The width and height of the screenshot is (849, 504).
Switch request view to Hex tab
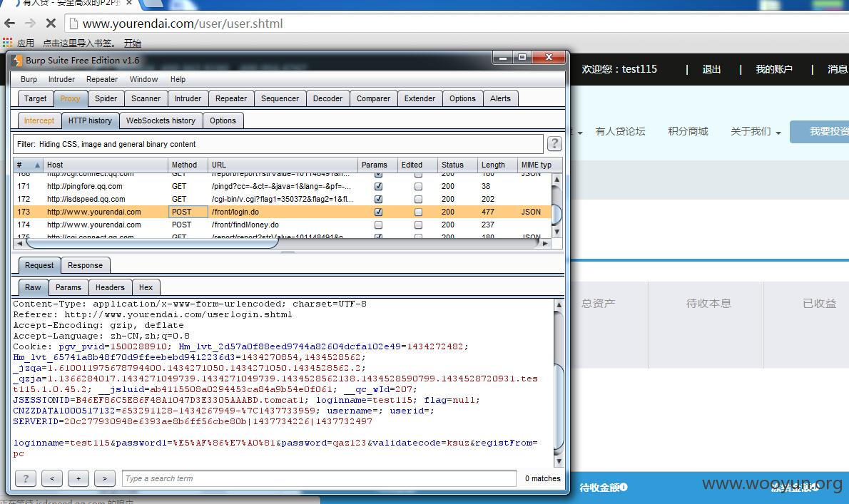click(146, 288)
